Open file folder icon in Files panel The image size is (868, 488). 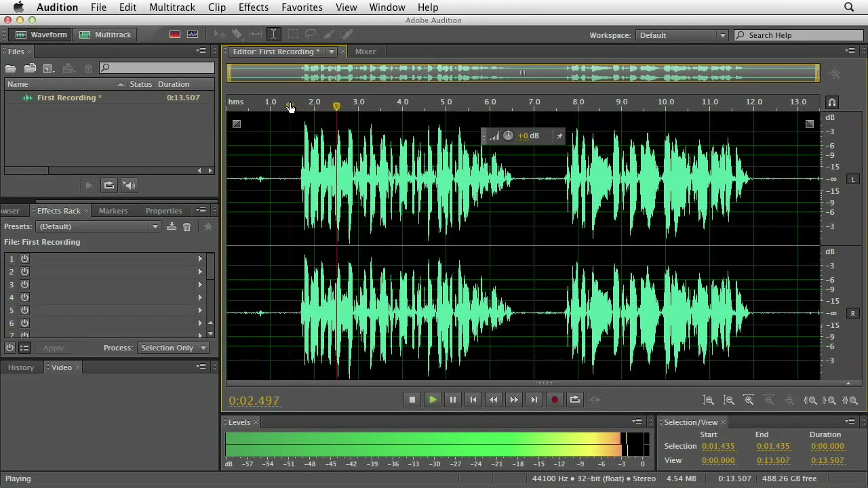click(11, 68)
